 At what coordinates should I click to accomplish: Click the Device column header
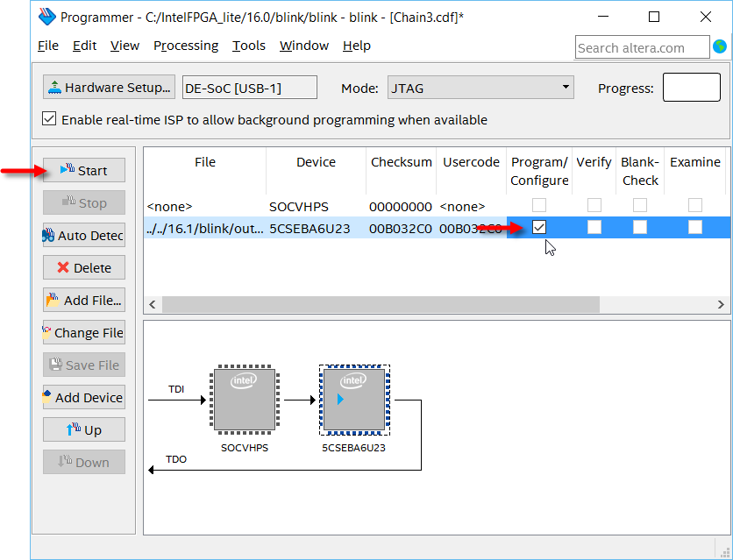[x=316, y=171]
